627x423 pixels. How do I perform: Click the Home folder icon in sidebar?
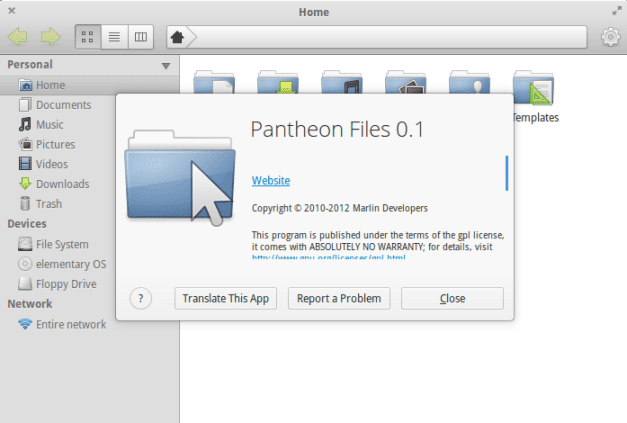(x=25, y=85)
